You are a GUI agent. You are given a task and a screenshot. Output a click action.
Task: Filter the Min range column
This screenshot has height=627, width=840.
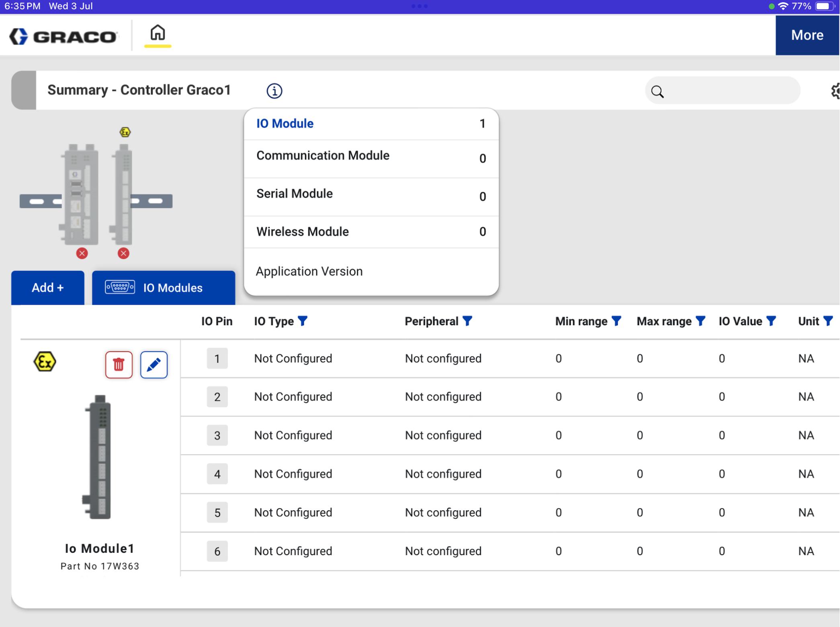click(x=616, y=321)
